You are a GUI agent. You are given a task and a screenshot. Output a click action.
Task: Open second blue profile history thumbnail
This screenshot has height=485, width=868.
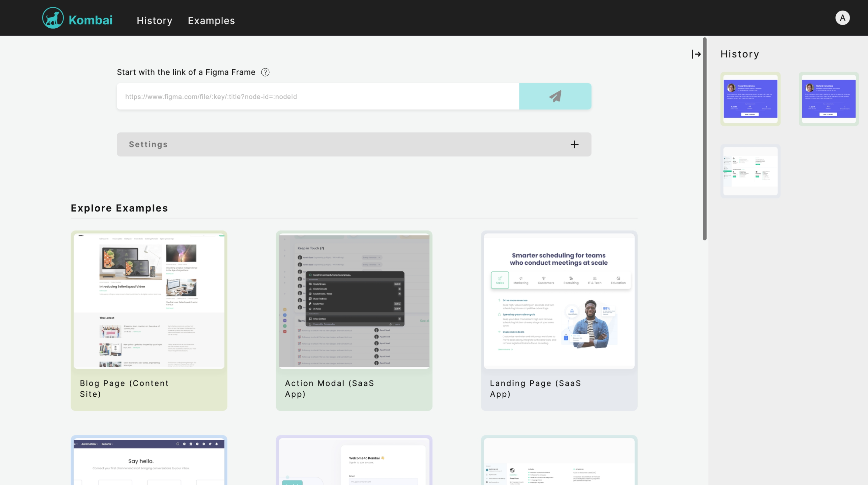tap(829, 99)
